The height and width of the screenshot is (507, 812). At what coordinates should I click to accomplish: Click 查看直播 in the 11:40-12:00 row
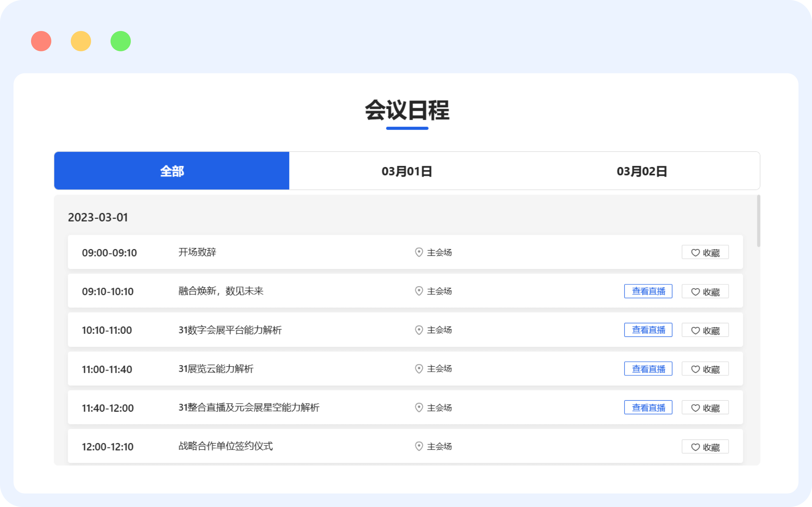pos(648,407)
